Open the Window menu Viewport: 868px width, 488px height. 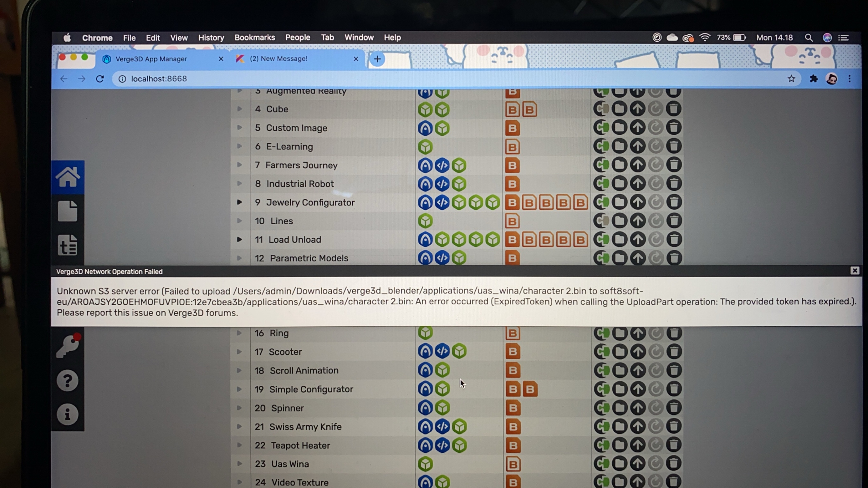click(x=359, y=38)
